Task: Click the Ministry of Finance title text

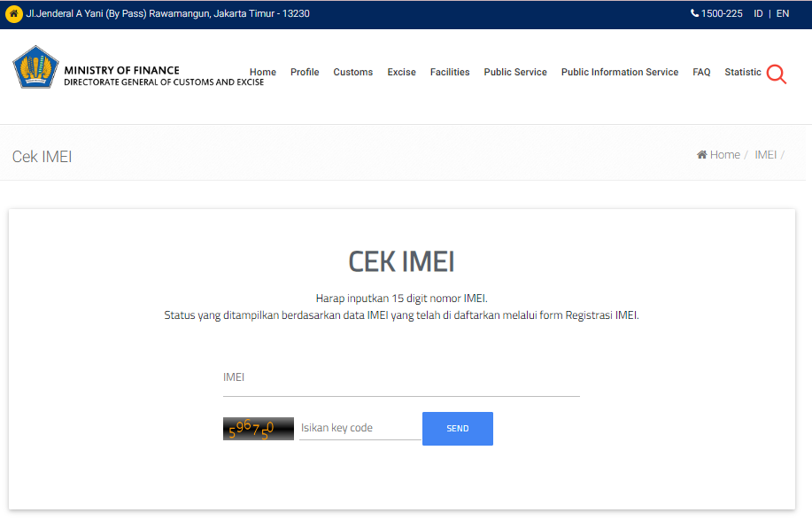Action: click(x=121, y=70)
